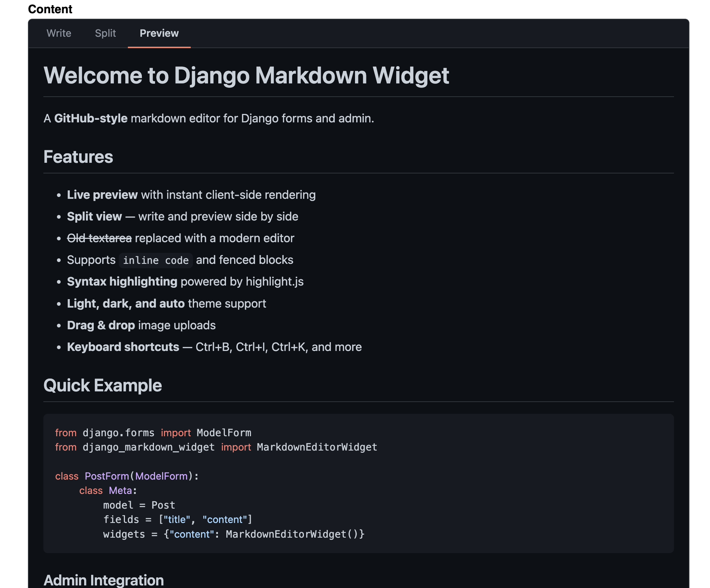Click the GitHub-style bold text
Image resolution: width=710 pixels, height=588 pixels.
[x=91, y=118]
